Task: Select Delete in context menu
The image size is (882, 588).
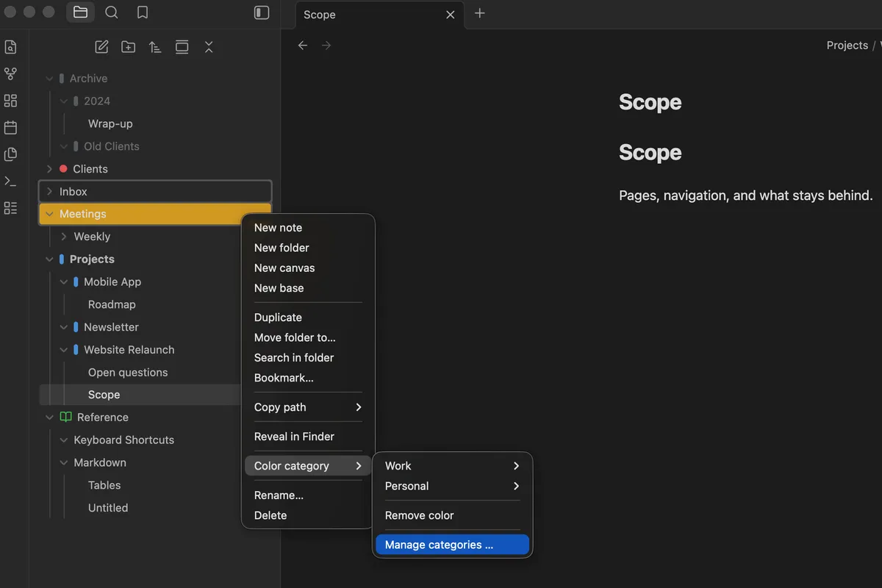Action: click(x=308, y=515)
